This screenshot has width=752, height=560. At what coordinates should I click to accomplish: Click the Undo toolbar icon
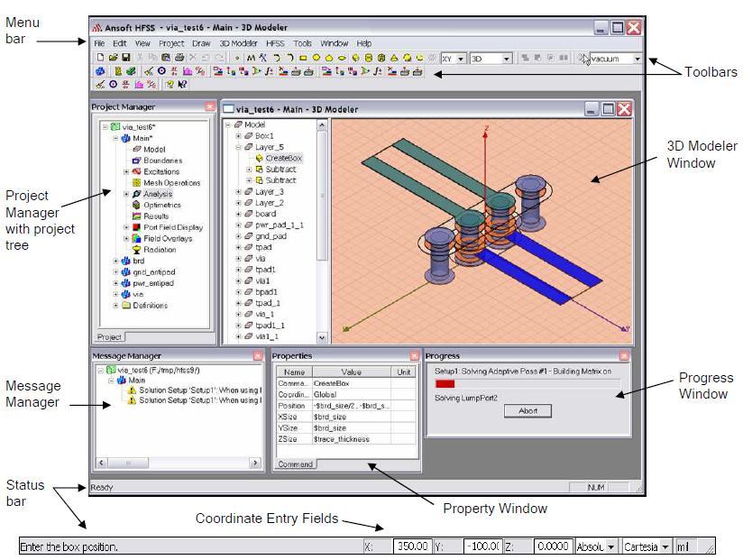coord(206,58)
